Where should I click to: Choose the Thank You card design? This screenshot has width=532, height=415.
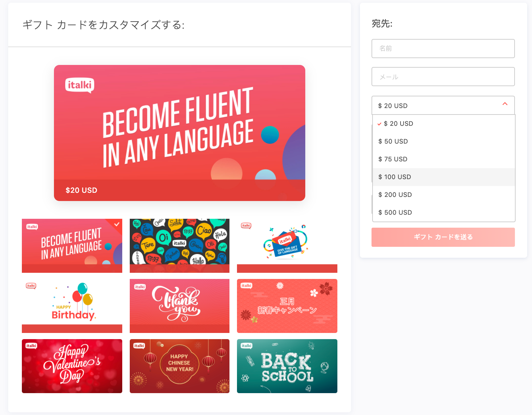click(180, 306)
